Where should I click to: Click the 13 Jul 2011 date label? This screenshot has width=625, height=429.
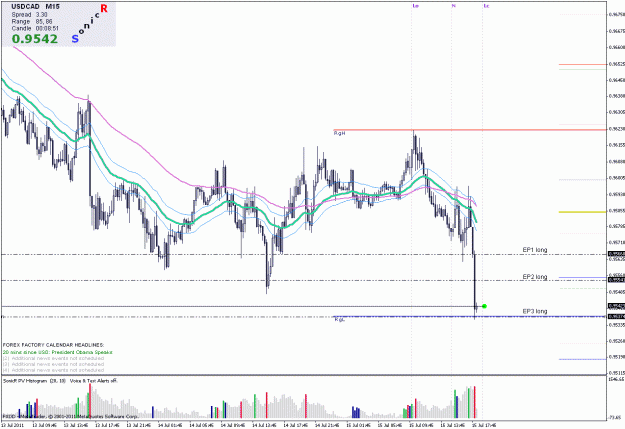pyautogui.click(x=13, y=425)
